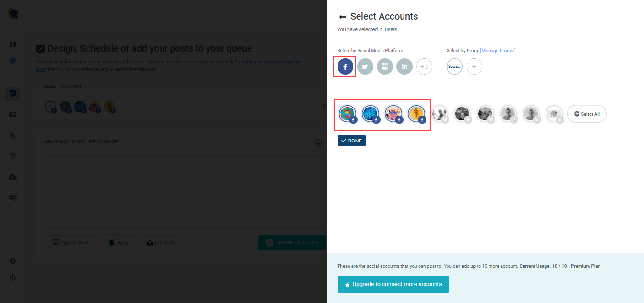
Task: Open the cloud storage sidebar item
Action: click(12, 177)
